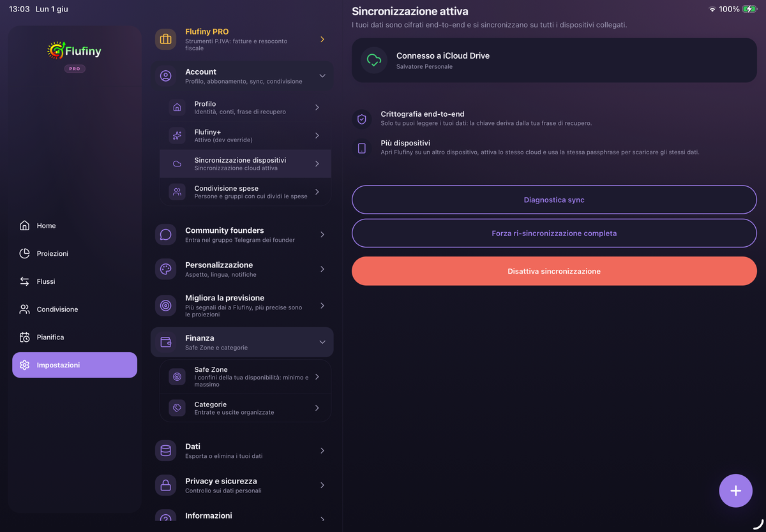Image resolution: width=766 pixels, height=532 pixels.
Task: Click the Flufiny PRO briefcase icon
Action: coord(166,40)
